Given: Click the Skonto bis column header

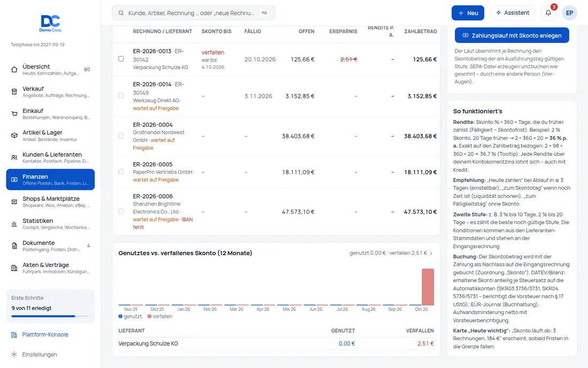Looking at the screenshot, I should [216, 32].
